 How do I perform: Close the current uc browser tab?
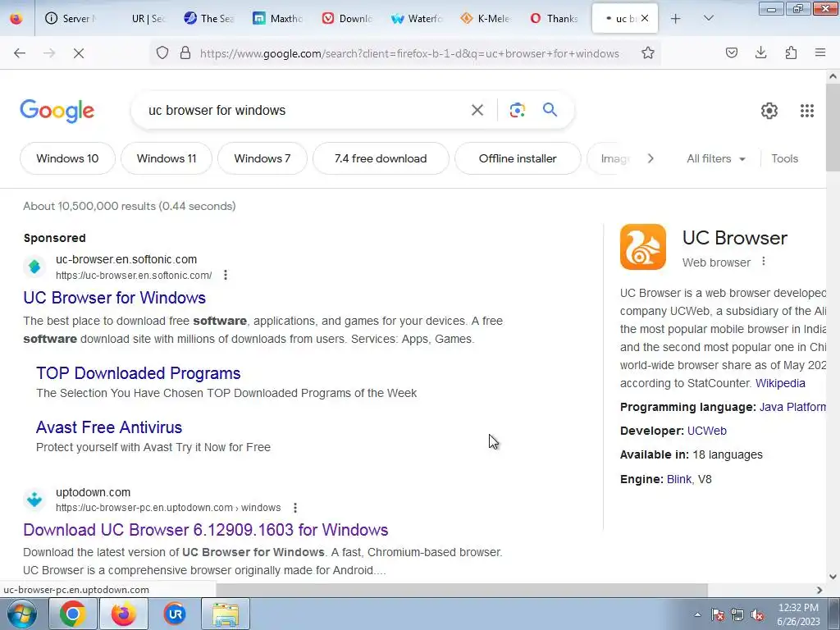pos(645,18)
